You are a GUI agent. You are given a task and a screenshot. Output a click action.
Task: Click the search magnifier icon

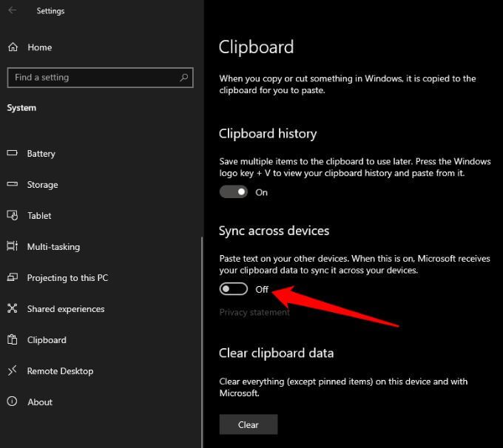[183, 78]
